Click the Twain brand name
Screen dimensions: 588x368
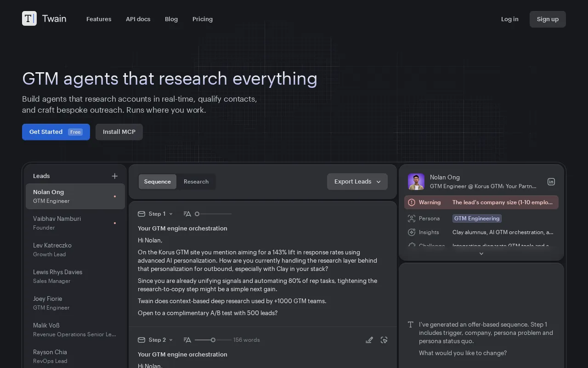(54, 19)
